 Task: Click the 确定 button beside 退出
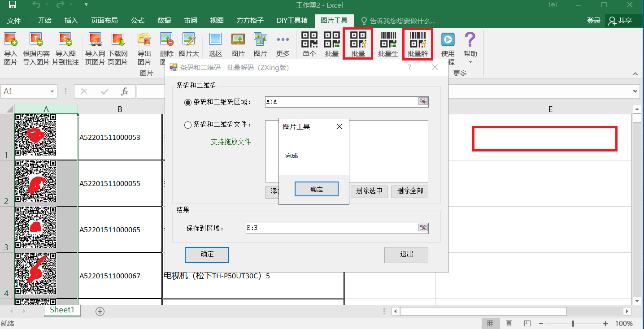click(x=207, y=255)
